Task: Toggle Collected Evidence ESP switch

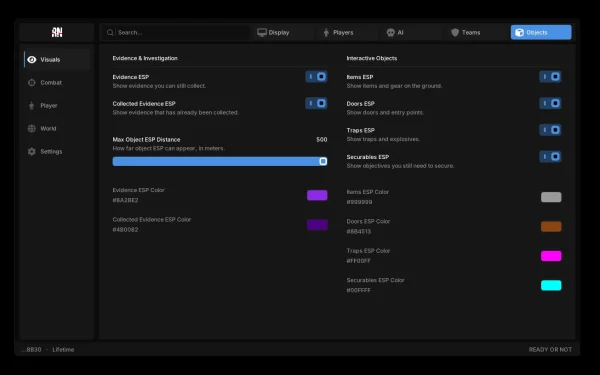Action: (316, 103)
